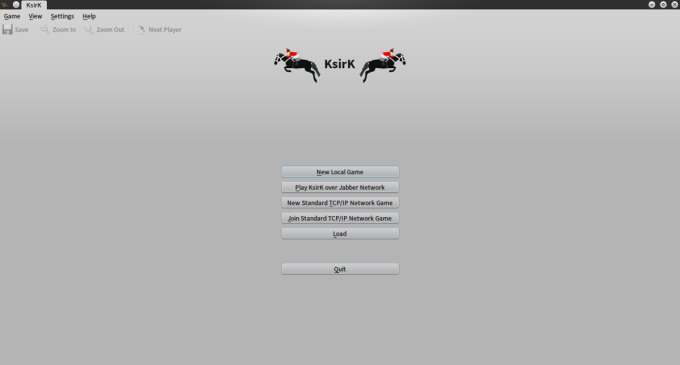Click the Quit button
Viewport: 680px width, 365px height.
(340, 269)
